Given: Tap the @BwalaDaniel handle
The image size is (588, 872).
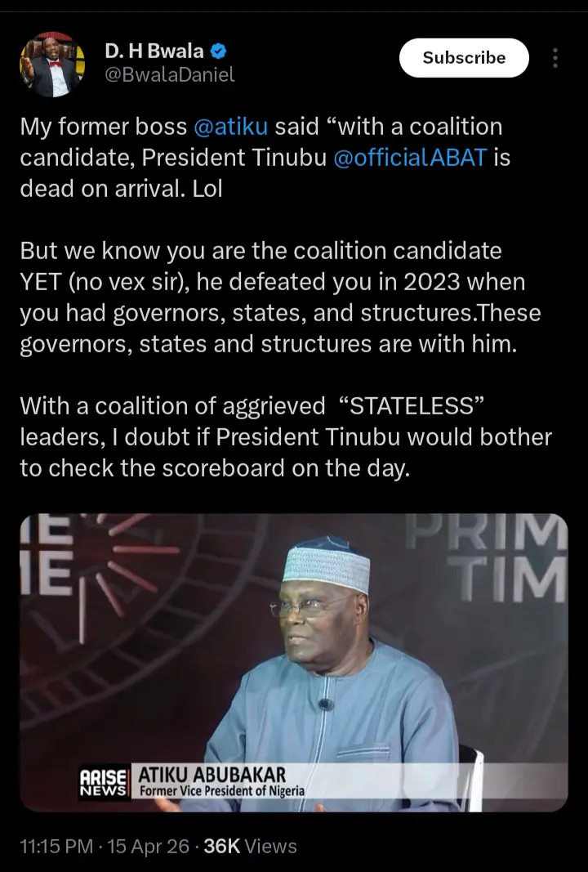Looking at the screenshot, I should point(169,75).
